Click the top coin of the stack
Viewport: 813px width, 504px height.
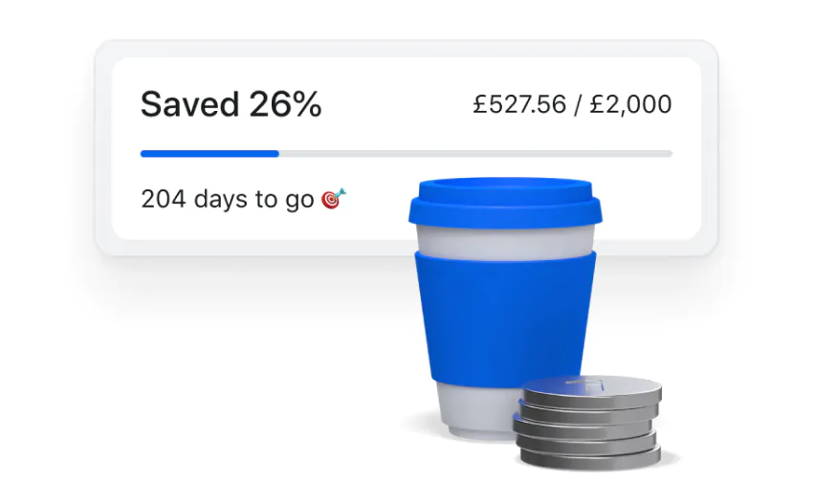593,388
